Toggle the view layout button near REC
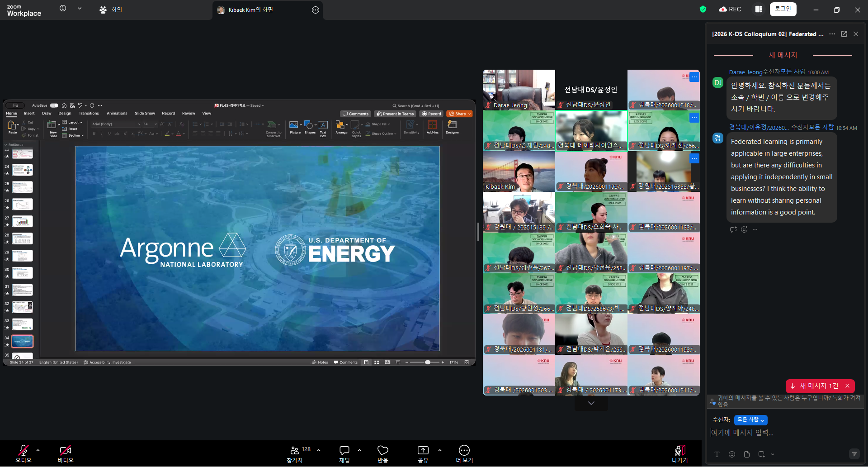The width and height of the screenshot is (868, 467). (759, 9)
